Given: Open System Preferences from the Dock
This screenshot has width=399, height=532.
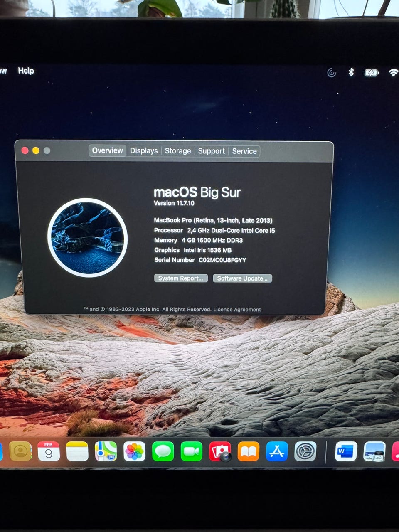Looking at the screenshot, I should point(305,451).
